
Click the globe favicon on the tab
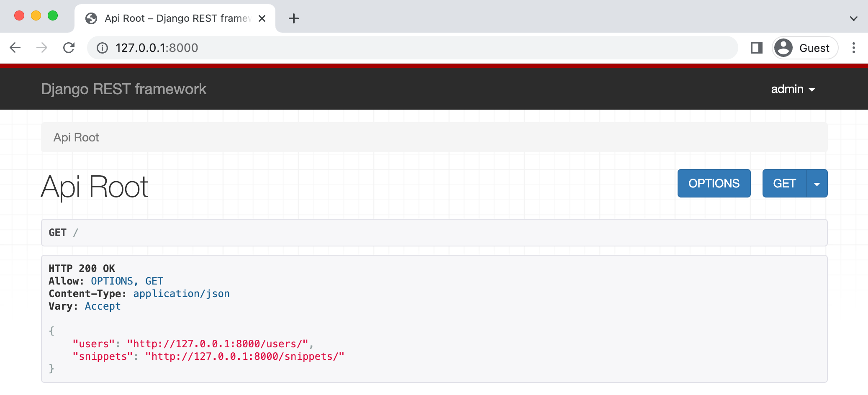tap(91, 18)
